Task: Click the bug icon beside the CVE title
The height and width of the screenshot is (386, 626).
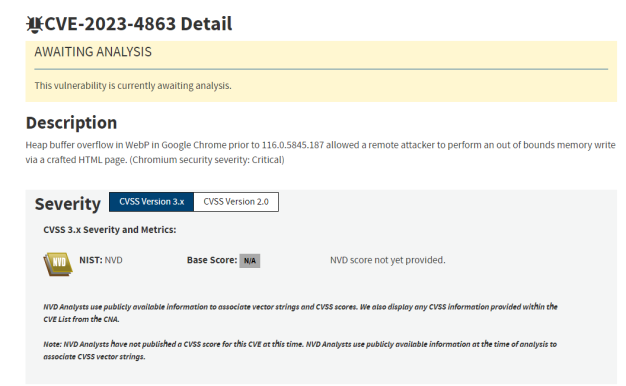Action: tap(34, 24)
